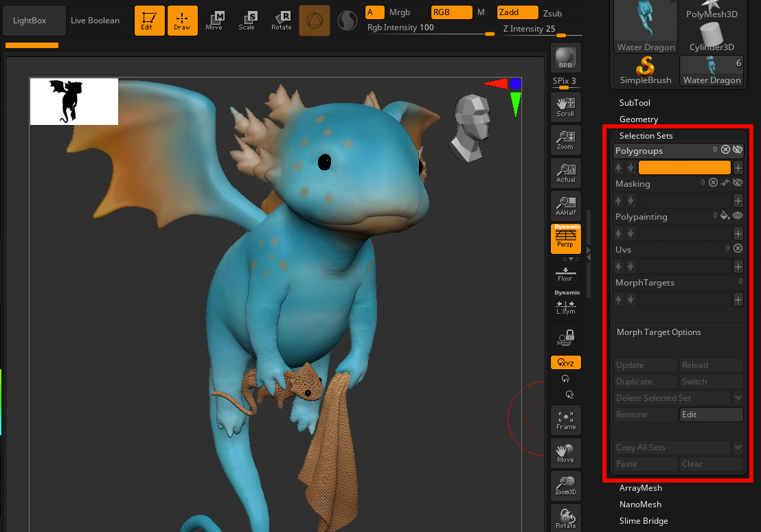Click the clear icon on Uvs row

pyautogui.click(x=738, y=248)
